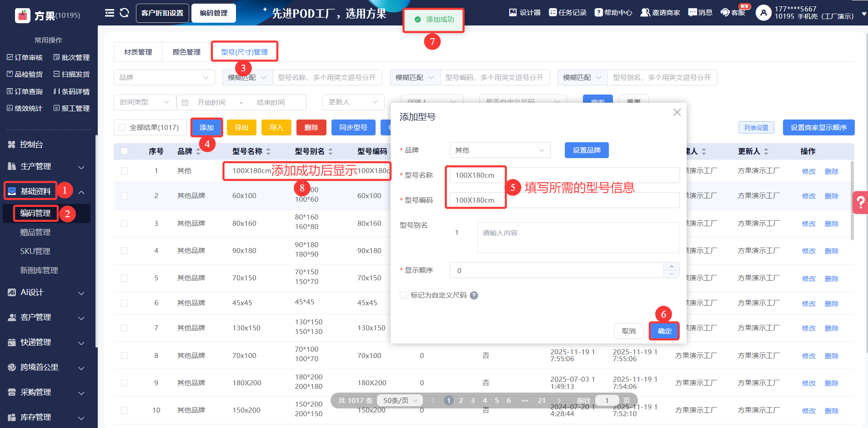Expand the 生产管理 sidebar menu
Image resolution: width=868 pixels, height=428 pixels.
tap(45, 167)
